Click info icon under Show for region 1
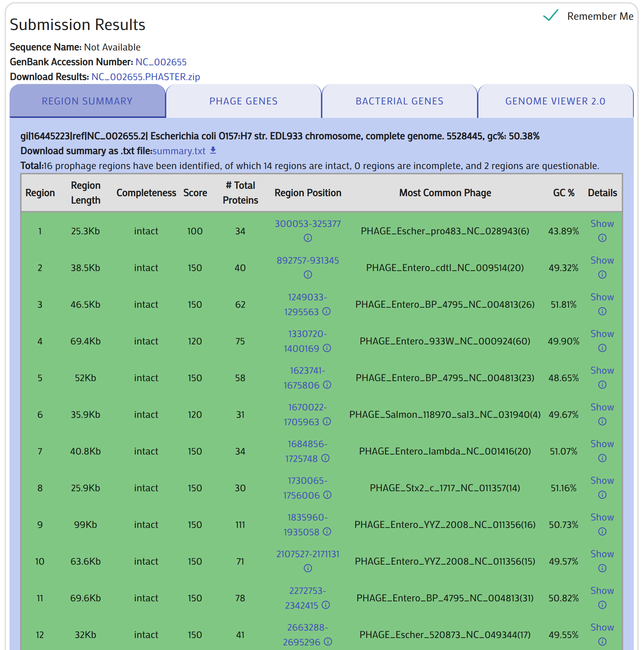Image resolution: width=644 pixels, height=650 pixels. (x=602, y=238)
